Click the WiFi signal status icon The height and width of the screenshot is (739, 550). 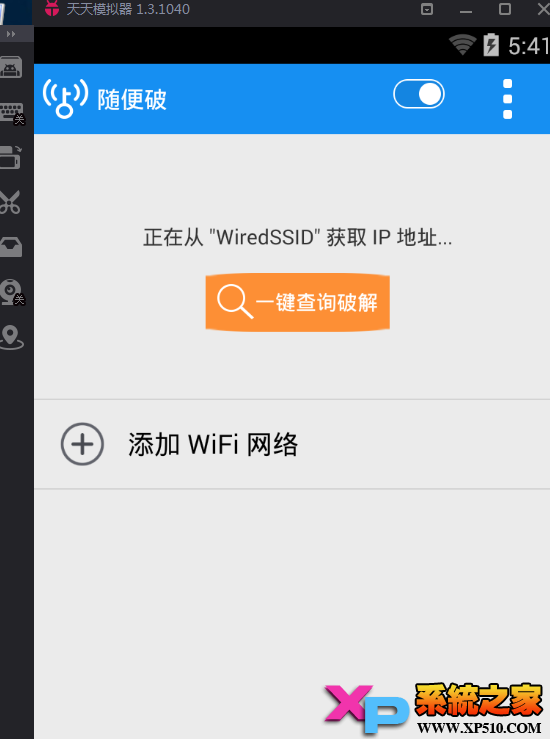pyautogui.click(x=462, y=45)
